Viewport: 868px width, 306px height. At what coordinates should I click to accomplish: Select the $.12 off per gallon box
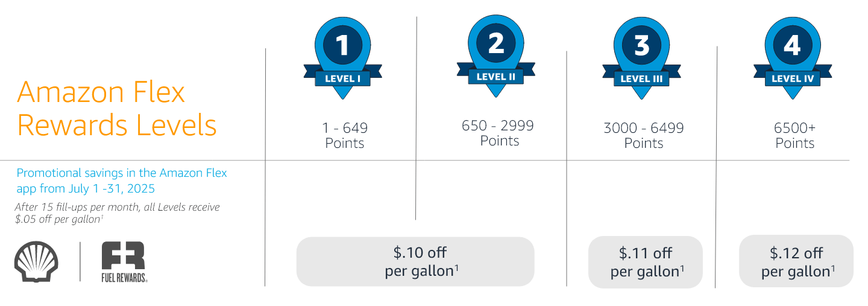coord(796,262)
